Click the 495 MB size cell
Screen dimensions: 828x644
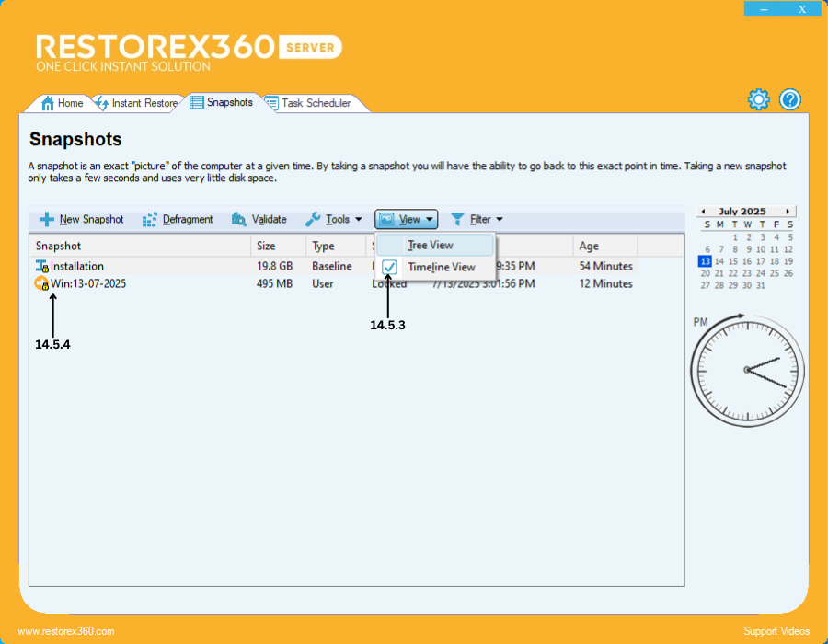click(274, 283)
